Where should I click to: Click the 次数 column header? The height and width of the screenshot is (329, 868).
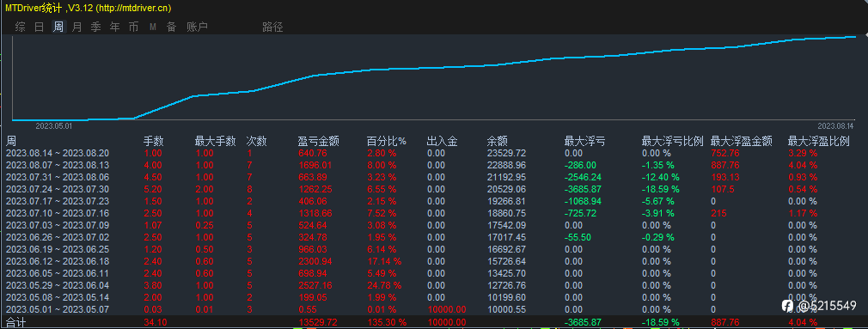pyautogui.click(x=257, y=141)
